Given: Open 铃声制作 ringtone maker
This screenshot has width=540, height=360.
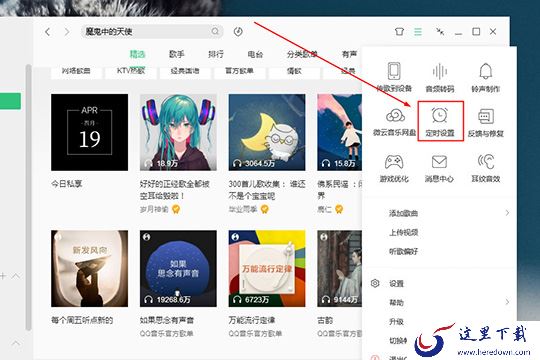Looking at the screenshot, I should [x=486, y=77].
